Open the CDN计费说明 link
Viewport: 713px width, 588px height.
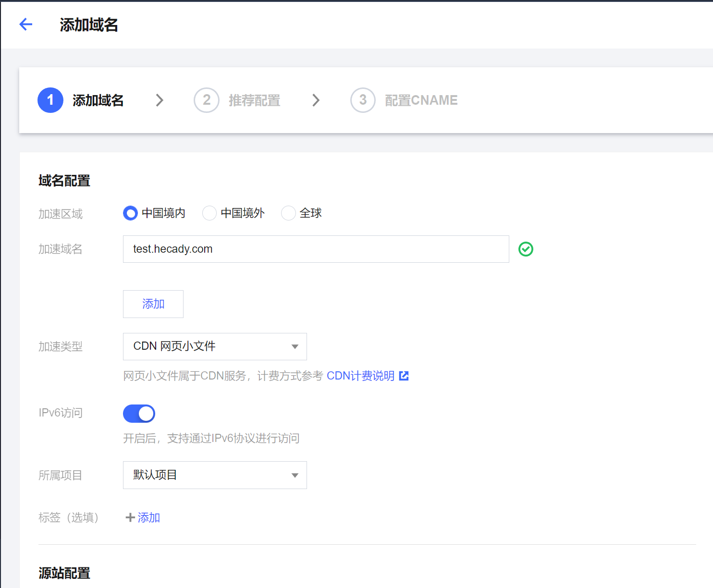tap(360, 376)
